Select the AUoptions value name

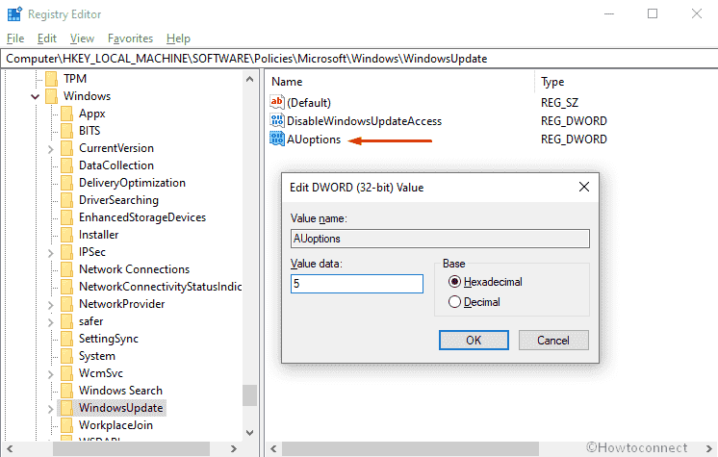pyautogui.click(x=314, y=139)
